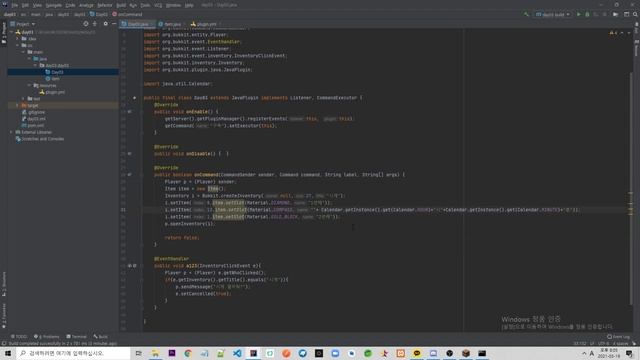Click the Windows Start button
This screenshot has width=640, height=360.
pos(8,353)
